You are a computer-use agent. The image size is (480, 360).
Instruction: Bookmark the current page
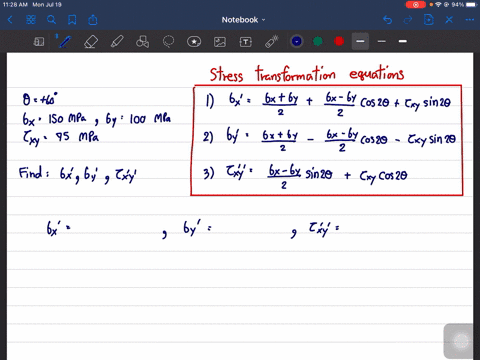click(72, 20)
